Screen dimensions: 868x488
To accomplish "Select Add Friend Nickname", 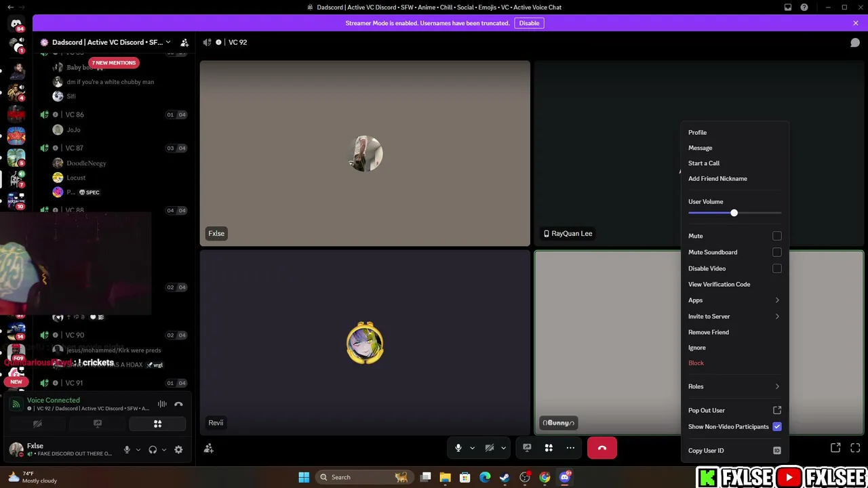I will point(734,179).
